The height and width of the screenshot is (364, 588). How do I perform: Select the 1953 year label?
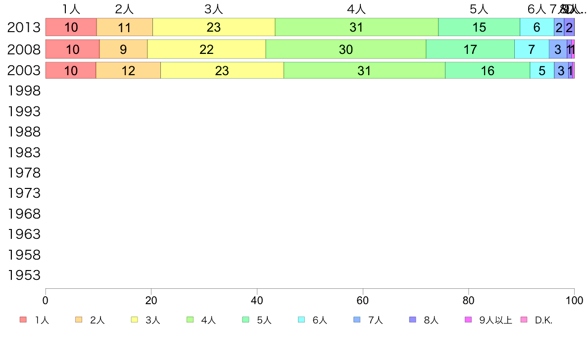coord(24,275)
